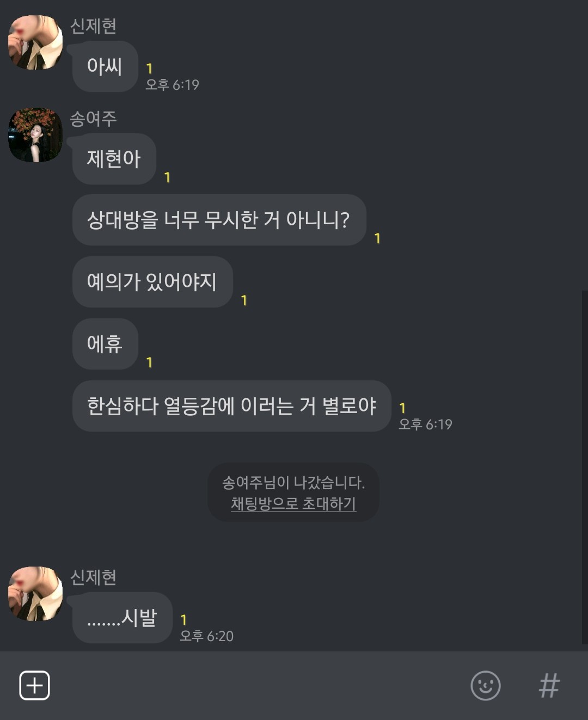Open the emoticon picker smiley icon
This screenshot has height=720, width=588.
[485, 685]
